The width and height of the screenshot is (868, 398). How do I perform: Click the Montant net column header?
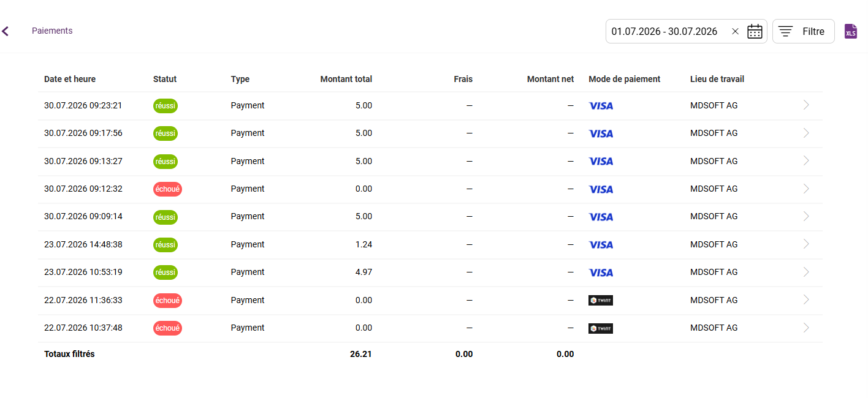[x=550, y=79]
